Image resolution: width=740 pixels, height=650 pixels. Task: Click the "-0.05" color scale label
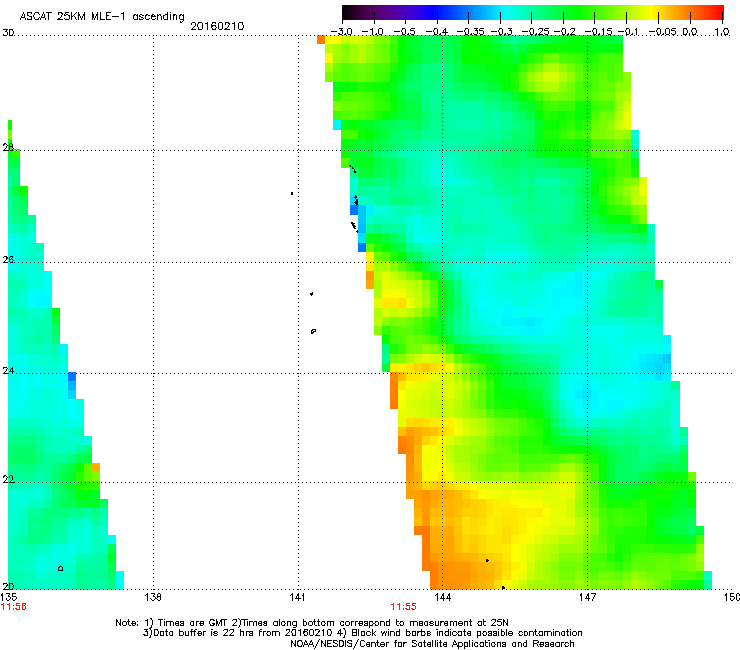(x=663, y=32)
